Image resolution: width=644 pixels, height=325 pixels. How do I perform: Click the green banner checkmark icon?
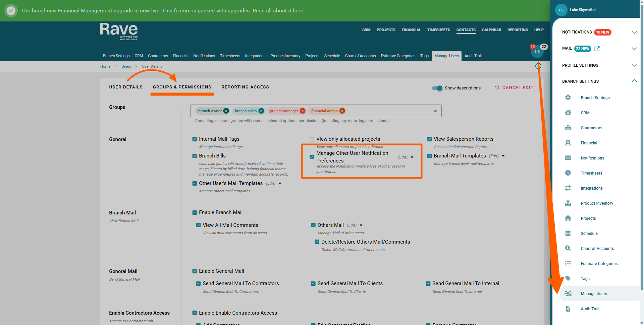tap(11, 11)
